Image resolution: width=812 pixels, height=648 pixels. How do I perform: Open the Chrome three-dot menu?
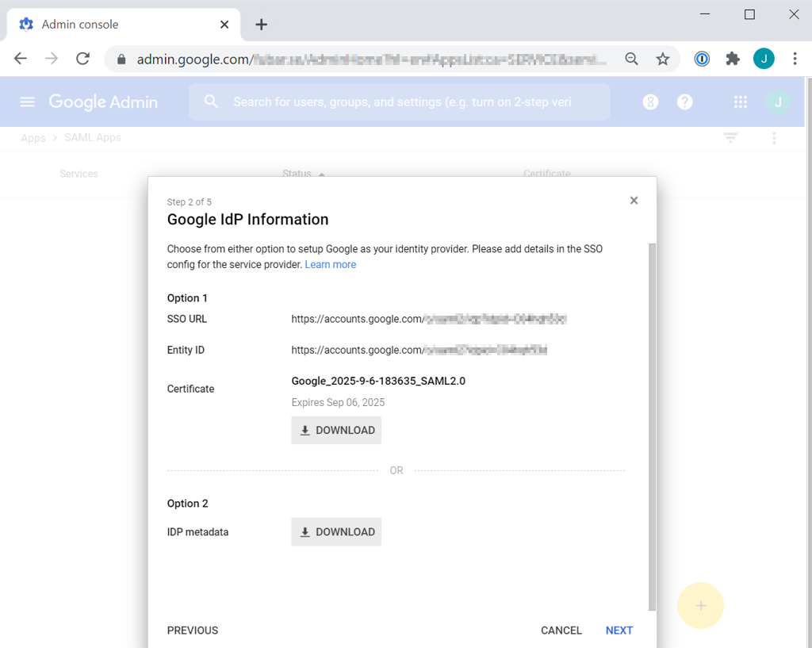click(795, 59)
